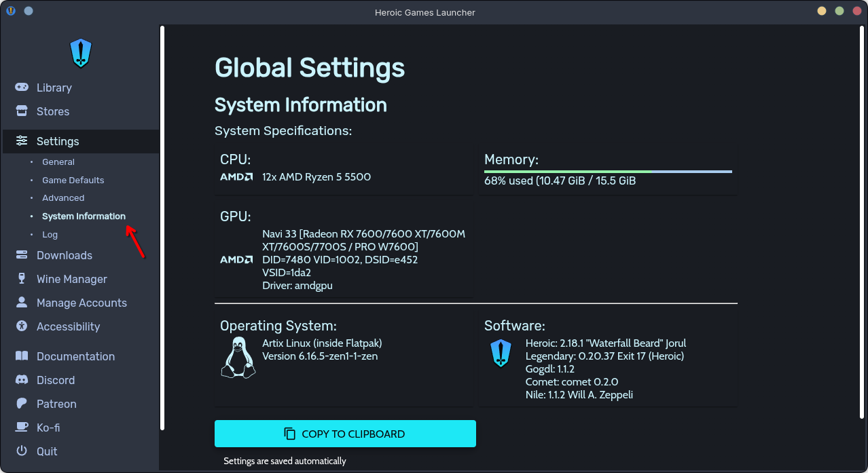The width and height of the screenshot is (868, 473).
Task: Click the Stores shop icon
Action: (22, 111)
